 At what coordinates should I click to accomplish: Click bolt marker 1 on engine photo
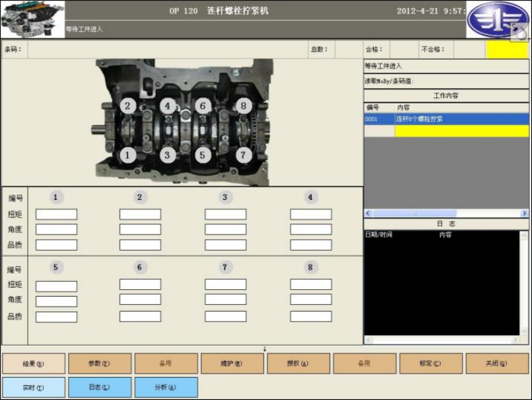pyautogui.click(x=128, y=155)
